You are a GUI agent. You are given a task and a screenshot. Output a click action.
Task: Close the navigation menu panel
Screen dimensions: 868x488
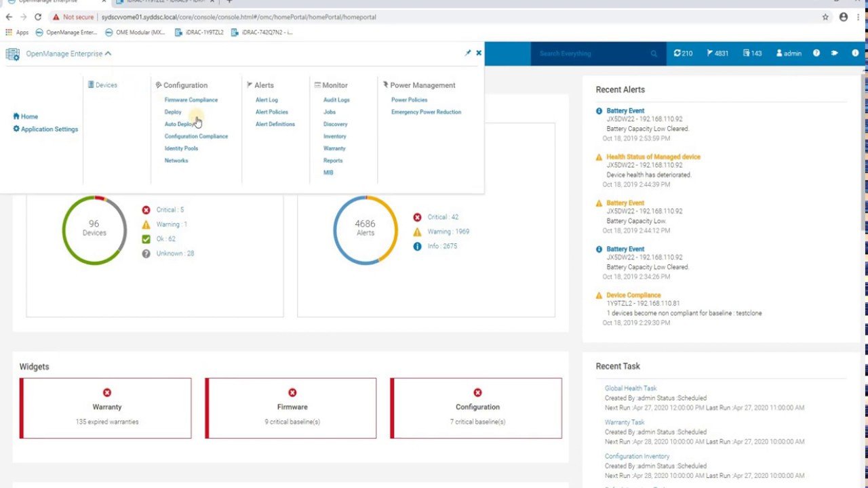(x=479, y=53)
